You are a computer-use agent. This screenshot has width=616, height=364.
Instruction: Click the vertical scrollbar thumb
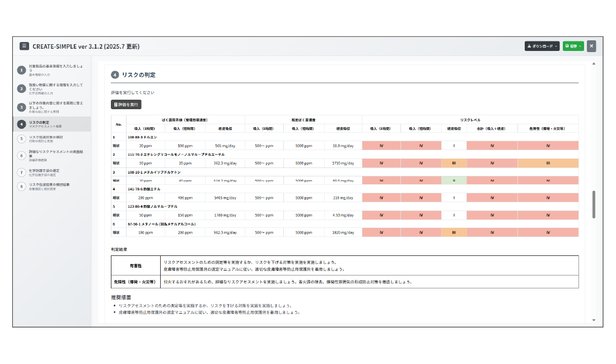pos(594,205)
